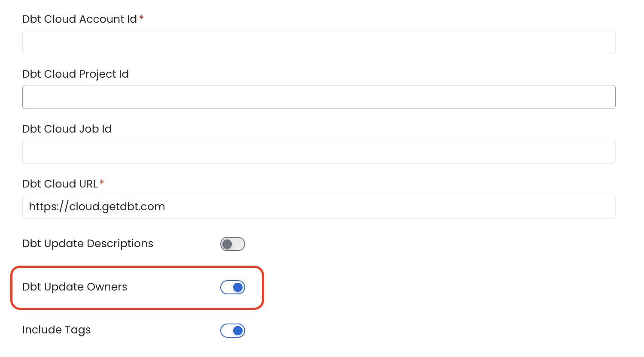This screenshot has height=357, width=644.
Task: Enable the Dbt Update Descriptions toggle
Action: coord(233,244)
